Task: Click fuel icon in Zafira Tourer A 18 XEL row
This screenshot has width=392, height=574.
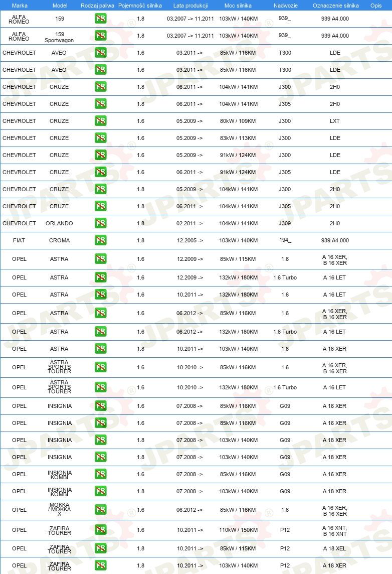Action: (101, 548)
